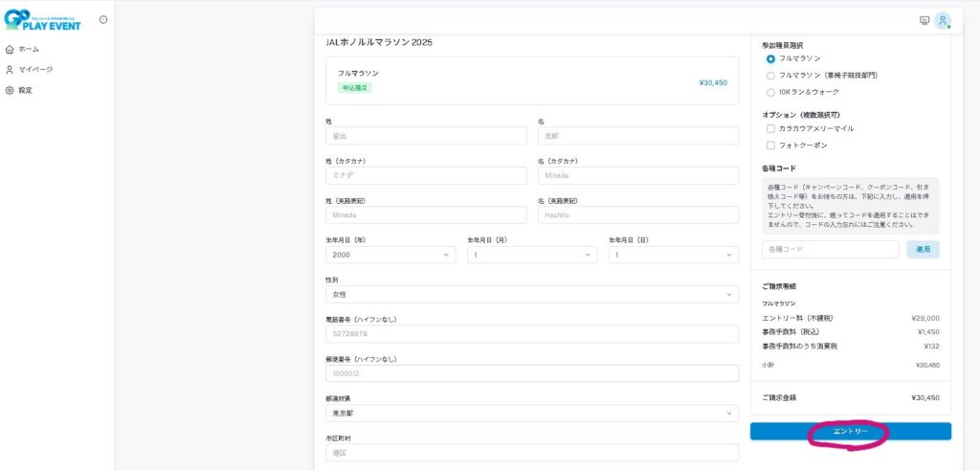Click the 各種コード section heading
This screenshot has height=471, width=980.
779,168
